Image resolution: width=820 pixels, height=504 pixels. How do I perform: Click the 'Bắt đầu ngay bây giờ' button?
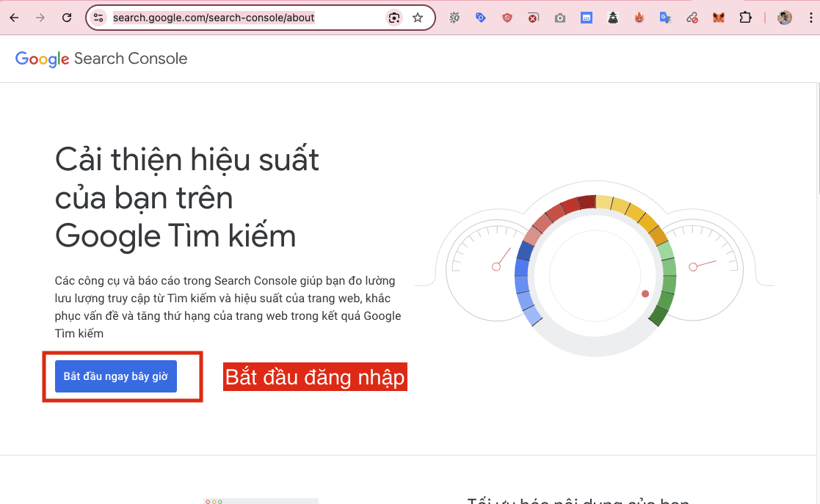pos(115,376)
